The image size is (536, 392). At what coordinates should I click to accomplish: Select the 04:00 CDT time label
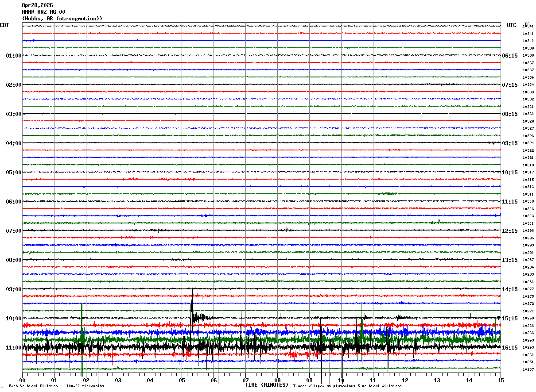[x=14, y=143]
